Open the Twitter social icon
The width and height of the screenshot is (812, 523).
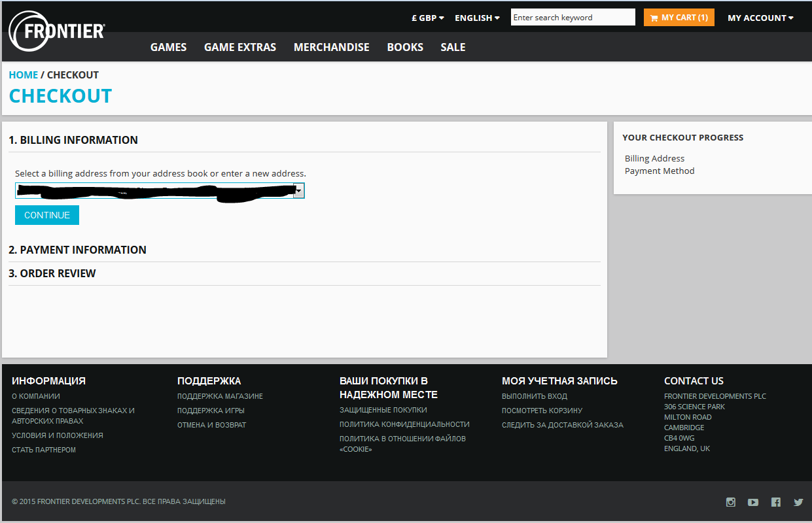pyautogui.click(x=798, y=502)
